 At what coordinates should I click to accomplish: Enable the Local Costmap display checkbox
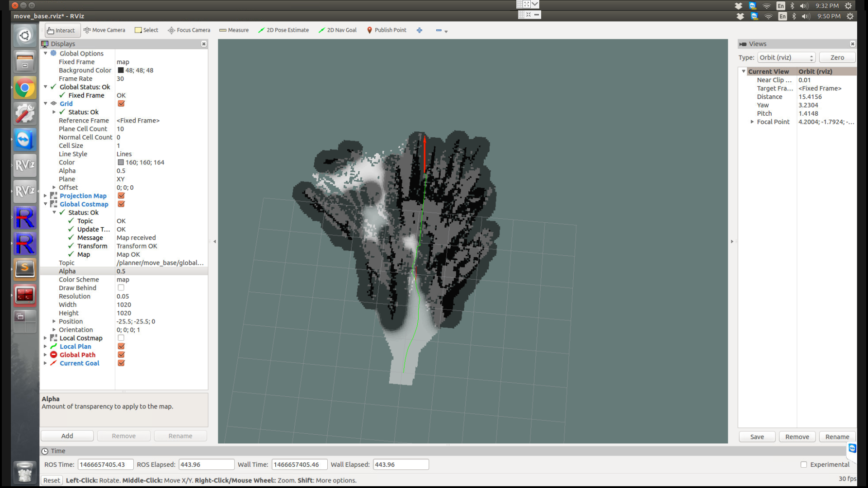[121, 338]
